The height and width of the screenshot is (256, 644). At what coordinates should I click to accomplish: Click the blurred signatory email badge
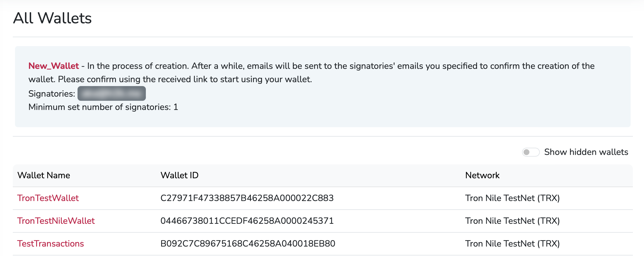click(x=111, y=94)
